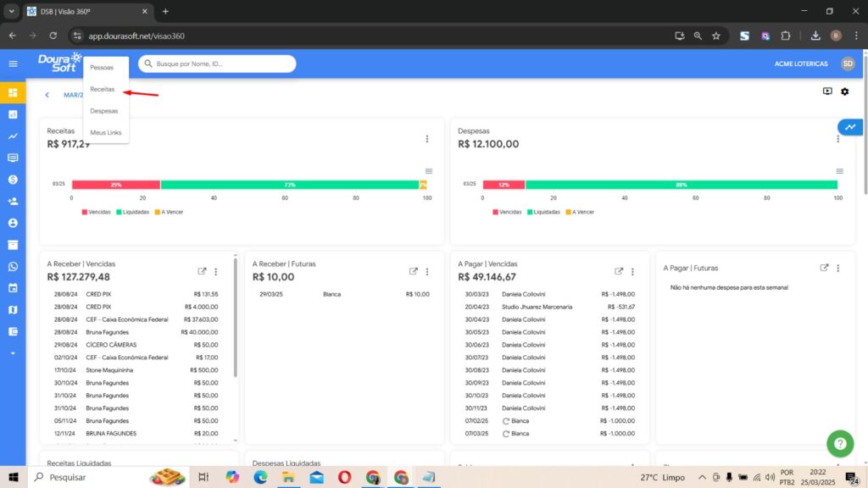The width and height of the screenshot is (868, 488).
Task: Click the settings gear icon
Action: point(844,91)
